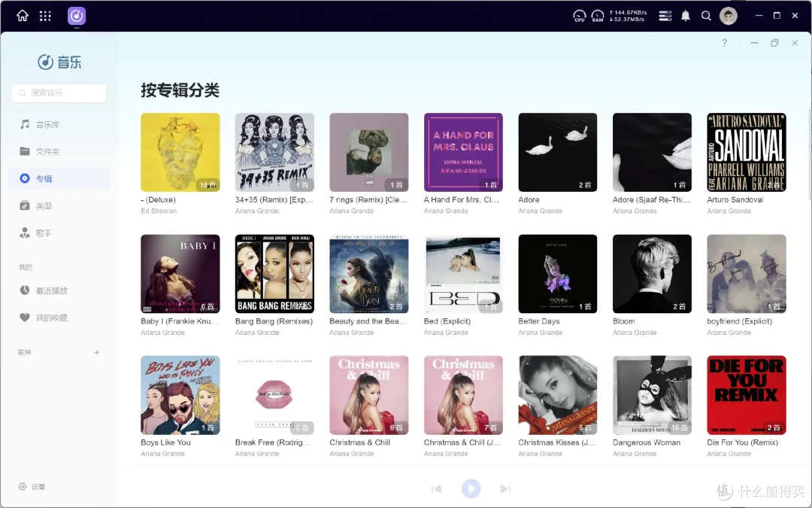The height and width of the screenshot is (508, 812).
Task: Click the Better Days title text
Action: tap(538, 321)
